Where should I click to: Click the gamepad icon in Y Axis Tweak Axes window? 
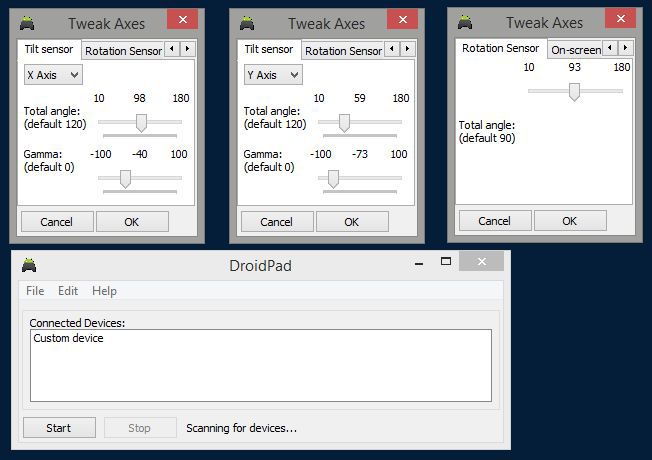247,23
